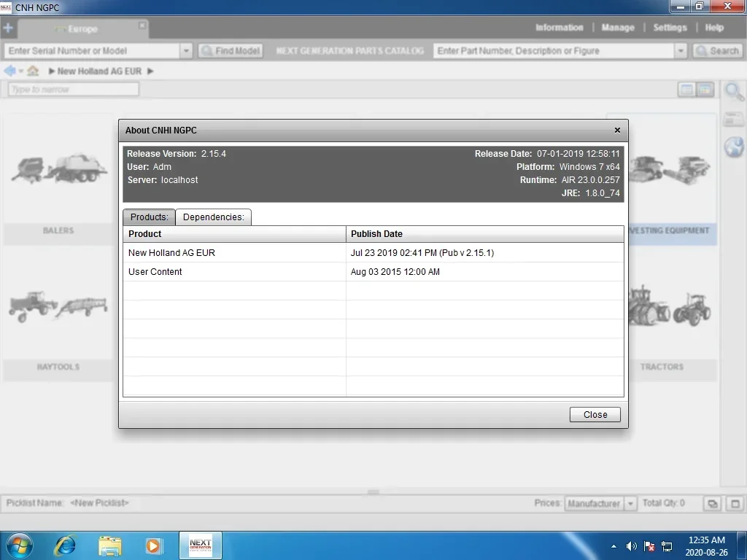Open the Prices Manufacturer dropdown
The height and width of the screenshot is (560, 747).
coord(630,503)
